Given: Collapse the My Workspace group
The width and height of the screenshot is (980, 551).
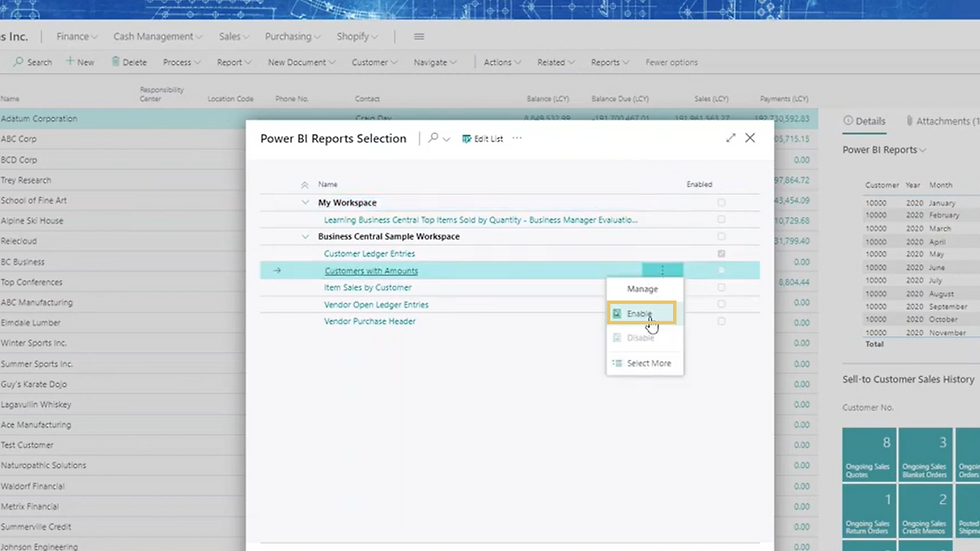Looking at the screenshot, I should click(305, 202).
